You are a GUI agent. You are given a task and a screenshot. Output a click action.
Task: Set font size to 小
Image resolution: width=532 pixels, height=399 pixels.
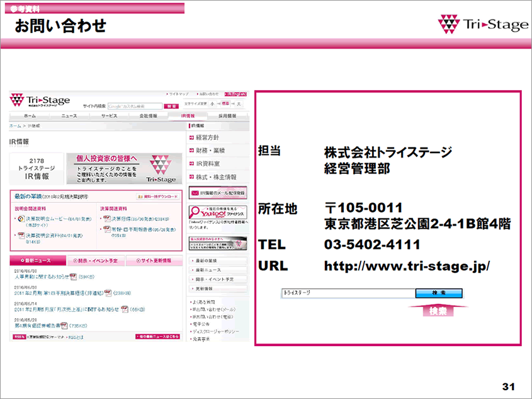point(212,104)
